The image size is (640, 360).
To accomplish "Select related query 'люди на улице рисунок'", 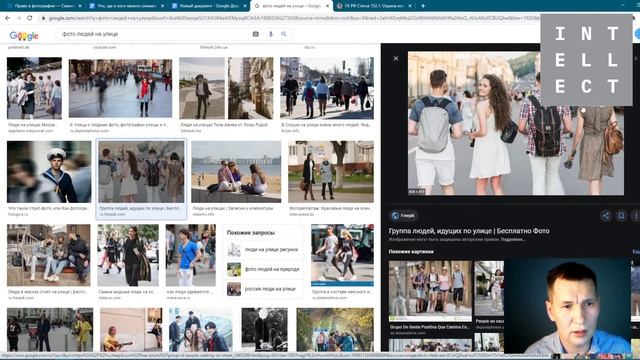I will (x=263, y=249).
